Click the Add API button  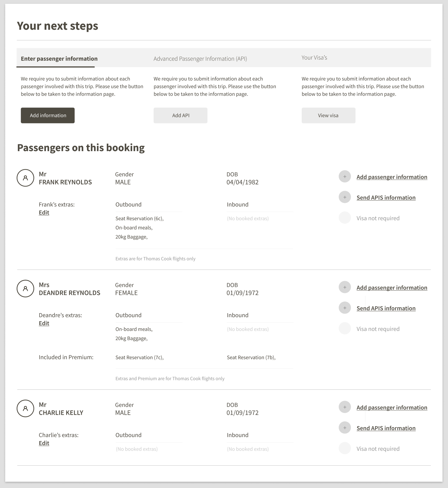pos(180,115)
